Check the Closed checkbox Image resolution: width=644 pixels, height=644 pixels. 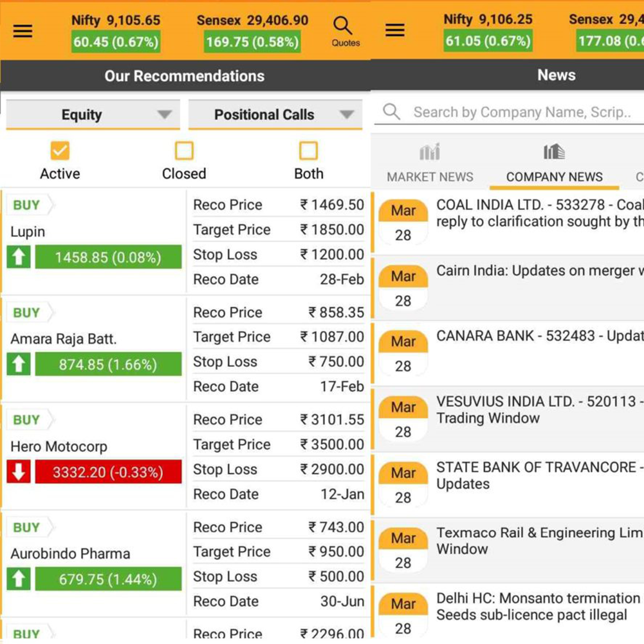184,151
